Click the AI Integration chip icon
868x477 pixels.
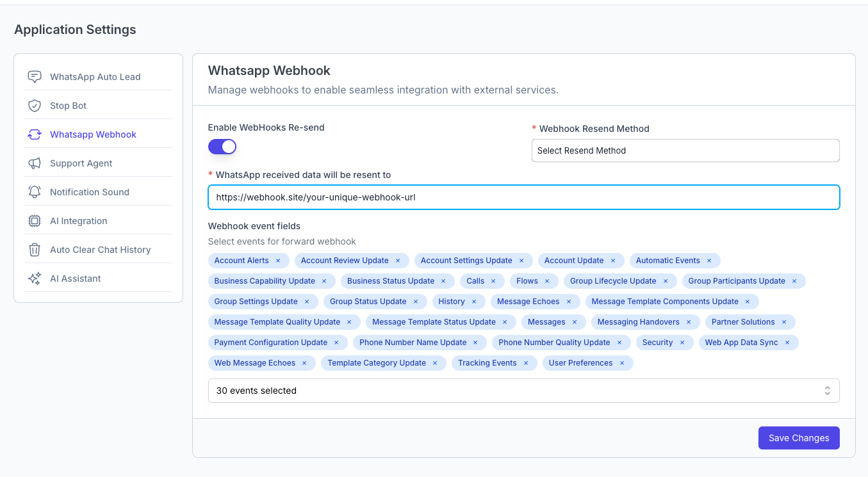click(x=35, y=221)
